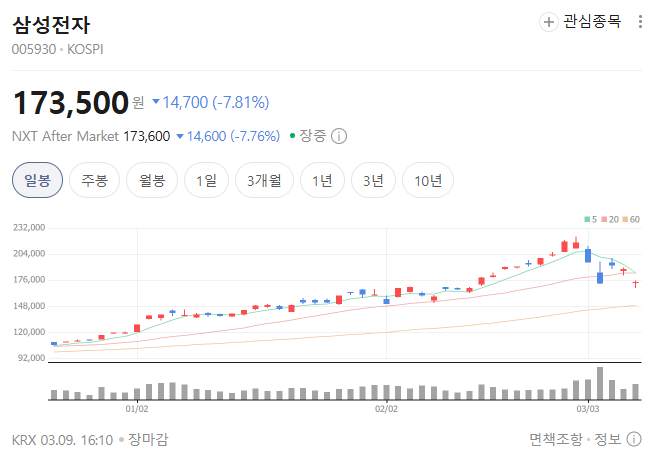This screenshot has height=452, width=660.
Task: Click the NXT After Market label
Action: point(65,136)
